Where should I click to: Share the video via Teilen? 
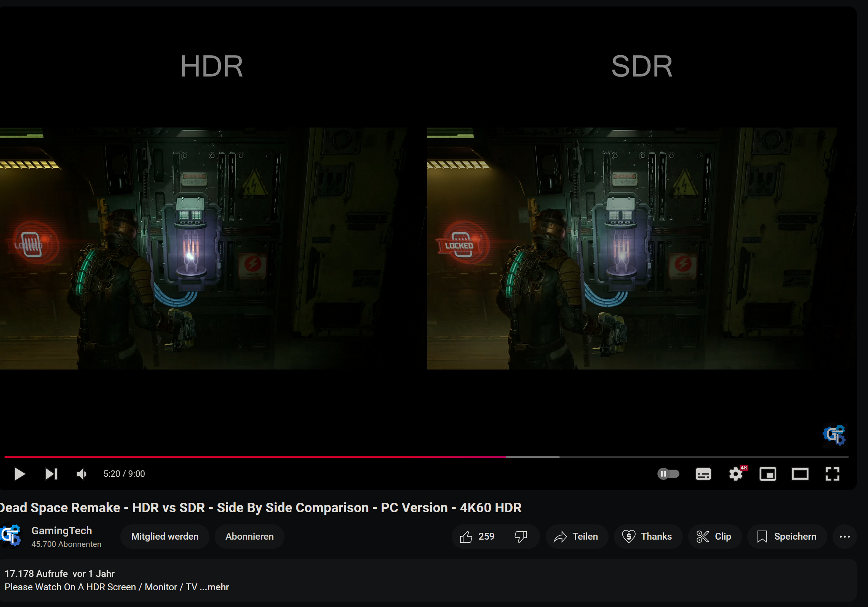(576, 537)
